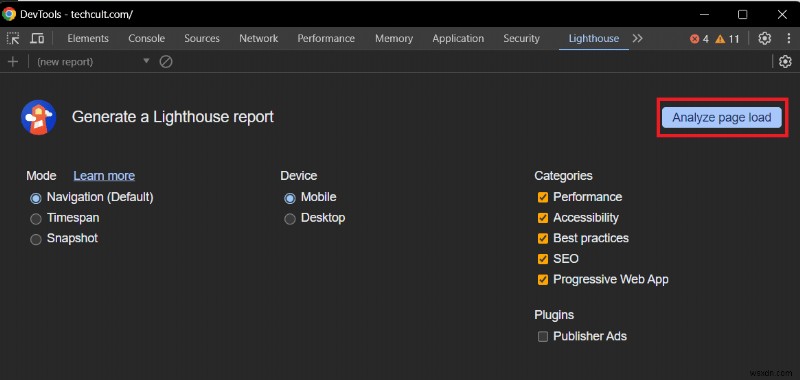Click the Lighthouse logo icon
Image resolution: width=800 pixels, height=380 pixels.
tap(39, 117)
